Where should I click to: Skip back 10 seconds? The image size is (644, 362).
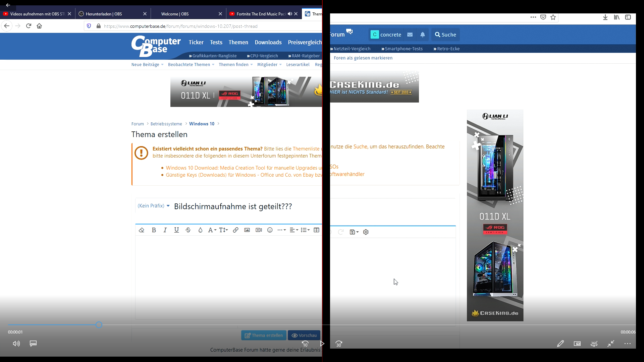coord(305,344)
